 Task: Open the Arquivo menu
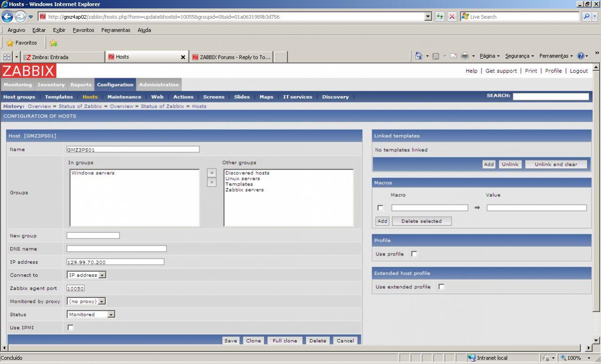point(16,30)
